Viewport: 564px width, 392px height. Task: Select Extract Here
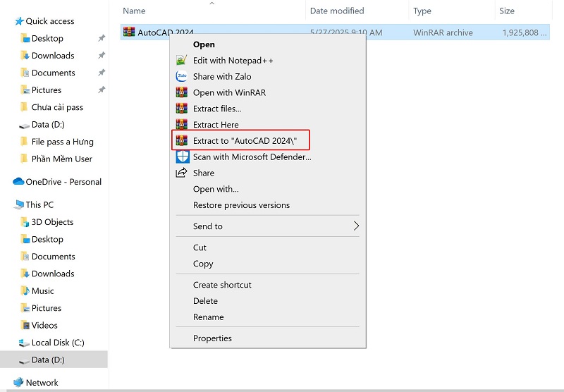click(x=216, y=124)
